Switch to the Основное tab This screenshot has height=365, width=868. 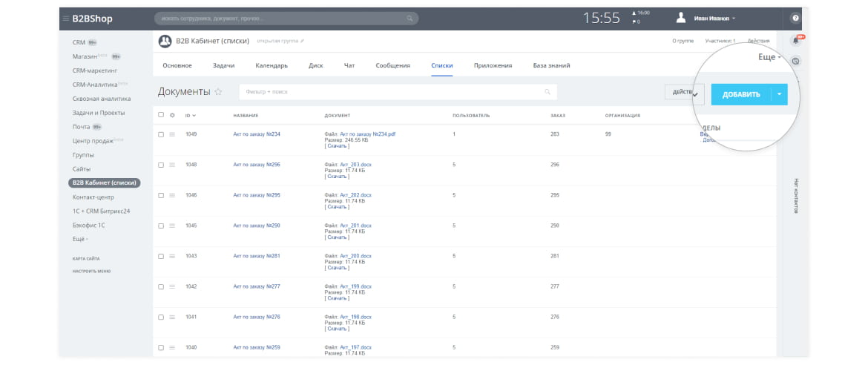click(177, 65)
